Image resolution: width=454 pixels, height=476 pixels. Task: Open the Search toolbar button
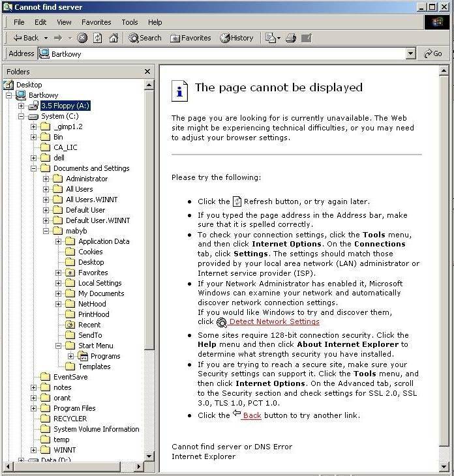coord(145,38)
